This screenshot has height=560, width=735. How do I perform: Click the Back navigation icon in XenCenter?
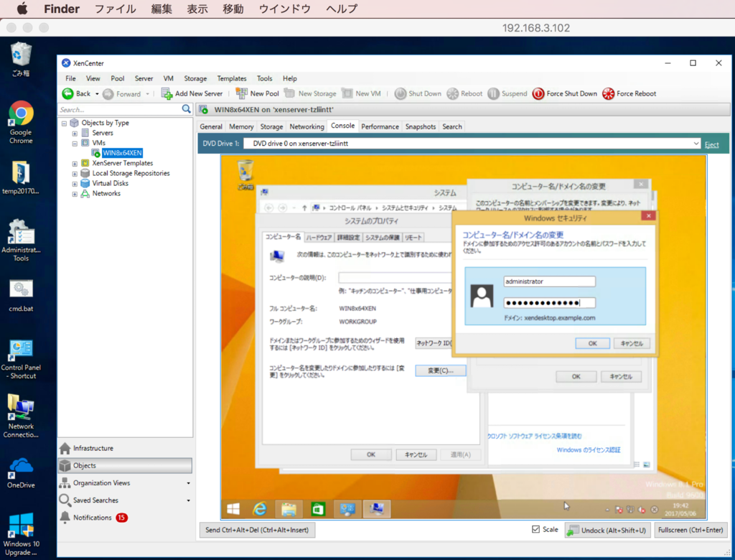click(68, 94)
